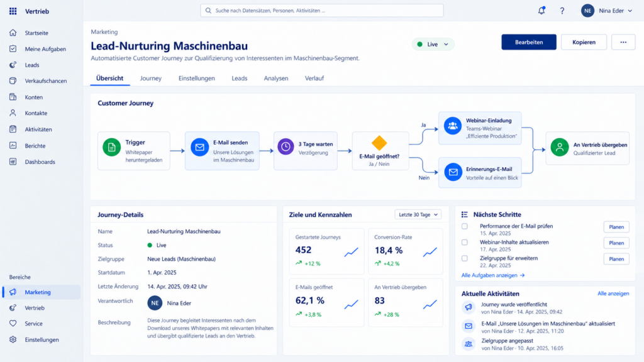
Task: Click the Nina Eder Verantwortlich name
Action: pos(179,304)
